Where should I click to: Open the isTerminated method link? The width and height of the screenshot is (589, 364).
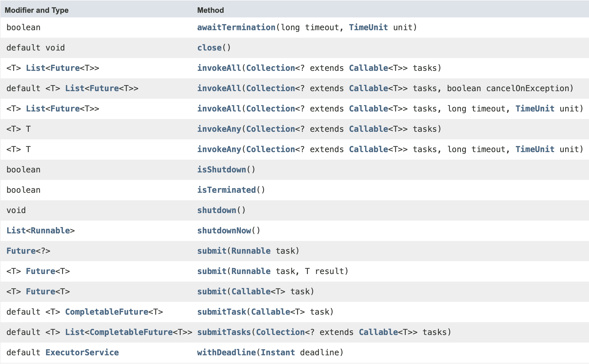point(226,190)
